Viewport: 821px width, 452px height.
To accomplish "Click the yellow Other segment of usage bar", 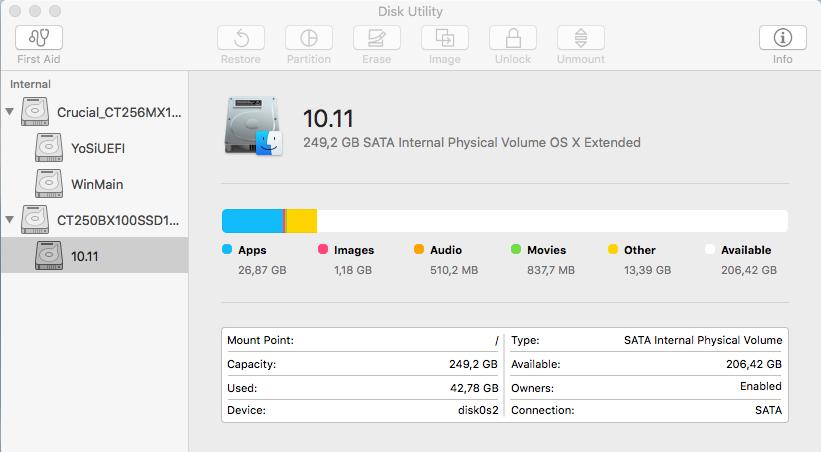I will pos(302,221).
